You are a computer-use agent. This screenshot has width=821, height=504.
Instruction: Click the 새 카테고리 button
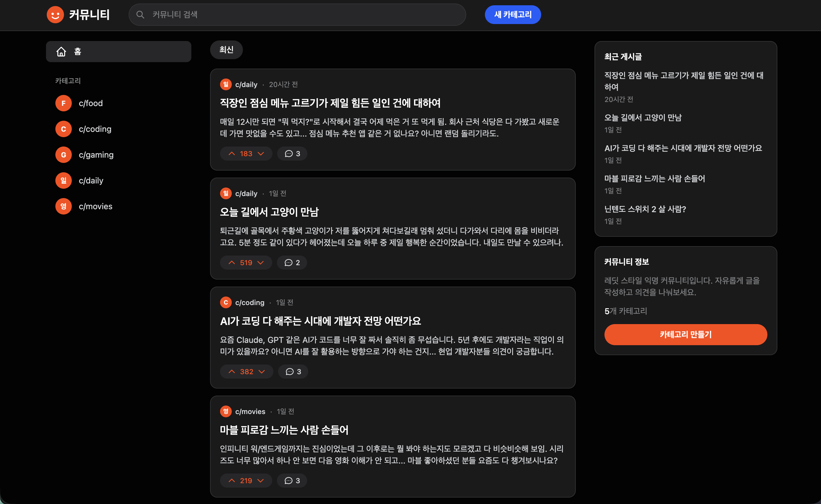(512, 15)
